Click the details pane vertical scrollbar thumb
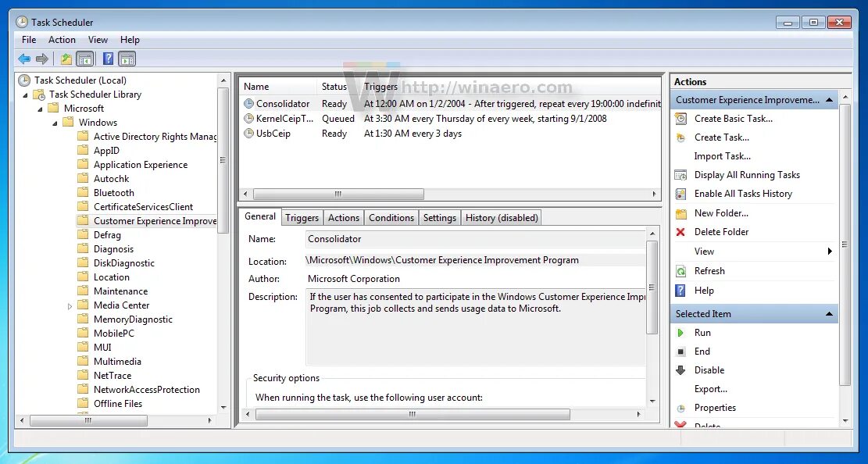 pyautogui.click(x=652, y=287)
